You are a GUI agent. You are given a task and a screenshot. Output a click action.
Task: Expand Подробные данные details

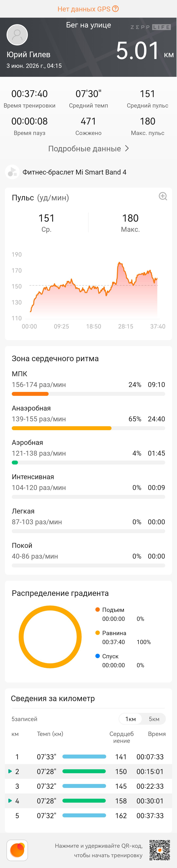coord(88,149)
